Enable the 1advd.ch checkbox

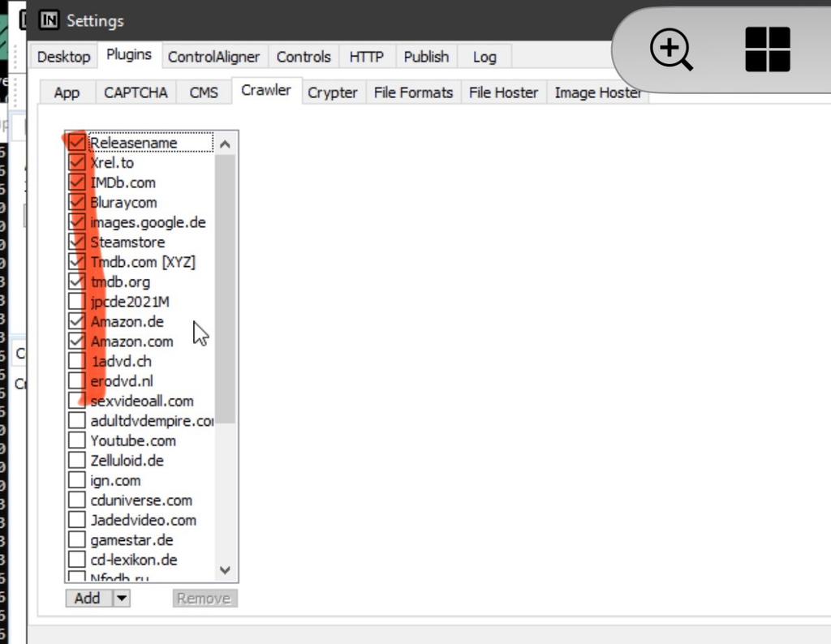click(x=77, y=361)
